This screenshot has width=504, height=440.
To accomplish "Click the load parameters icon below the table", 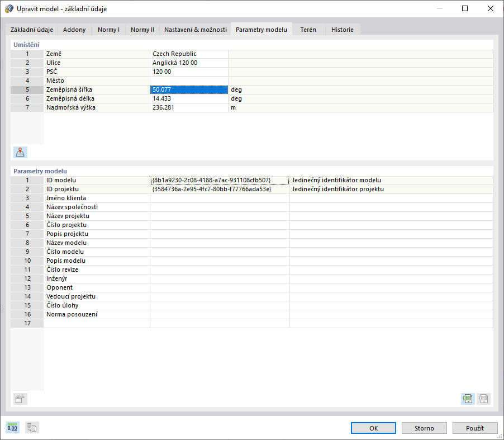I will point(20,399).
